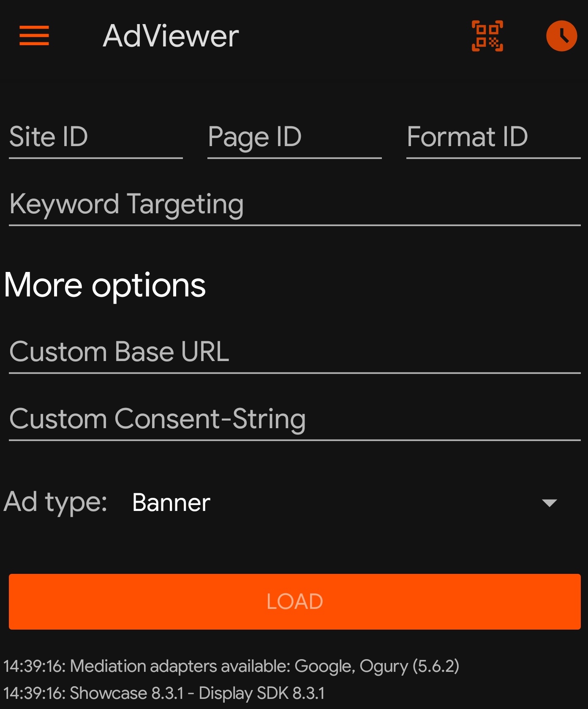
Task: Click the Google adapter name in log
Action: [323, 666]
